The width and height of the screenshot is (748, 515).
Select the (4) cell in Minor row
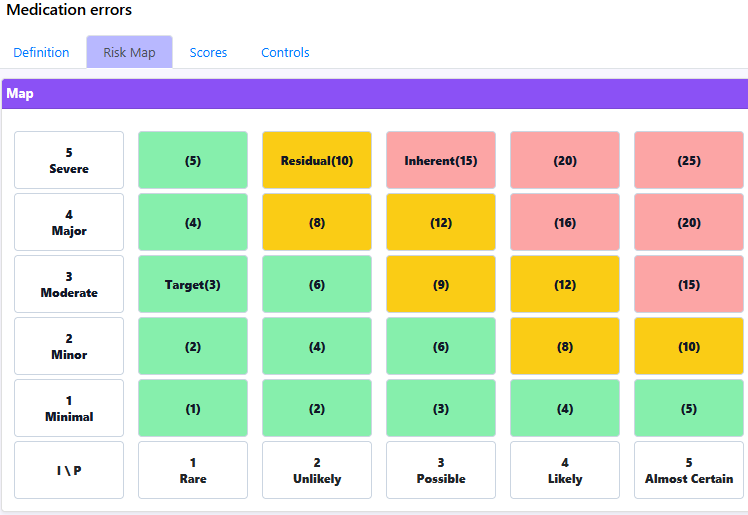click(317, 346)
